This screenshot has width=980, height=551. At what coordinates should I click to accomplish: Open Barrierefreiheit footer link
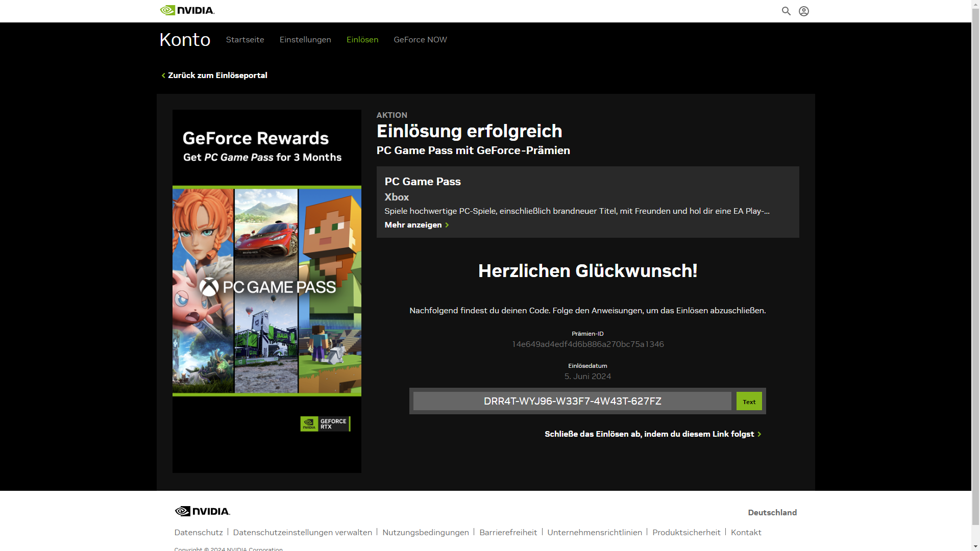click(508, 533)
